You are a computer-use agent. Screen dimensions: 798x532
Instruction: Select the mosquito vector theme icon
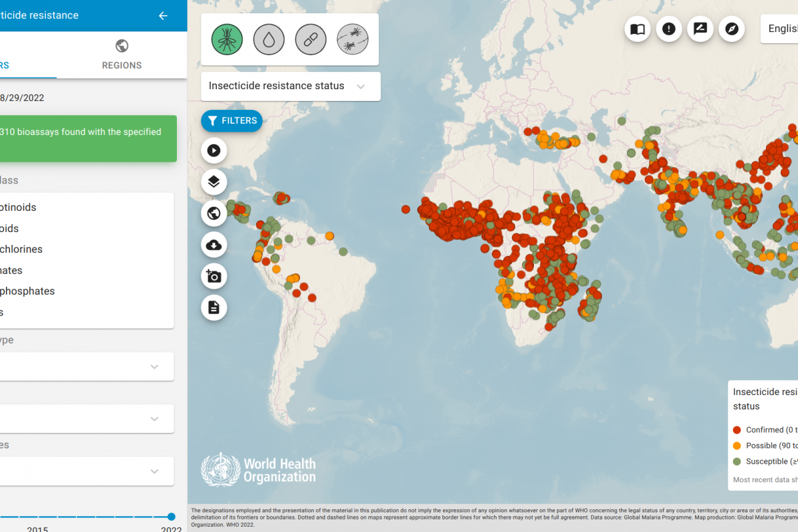[x=227, y=40]
